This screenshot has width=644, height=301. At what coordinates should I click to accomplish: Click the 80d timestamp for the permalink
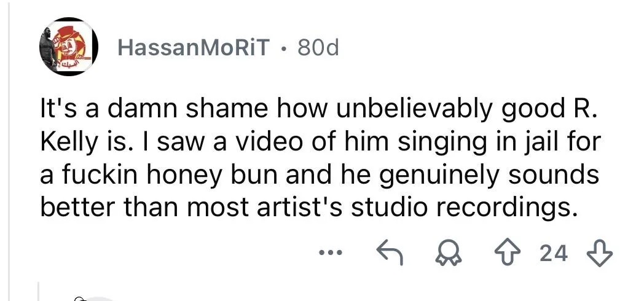(x=318, y=48)
